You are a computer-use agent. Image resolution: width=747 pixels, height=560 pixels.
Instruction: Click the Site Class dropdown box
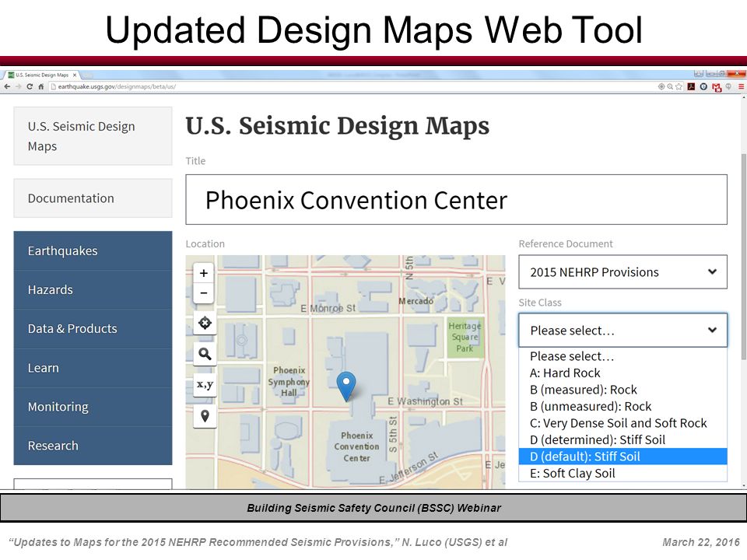(622, 330)
